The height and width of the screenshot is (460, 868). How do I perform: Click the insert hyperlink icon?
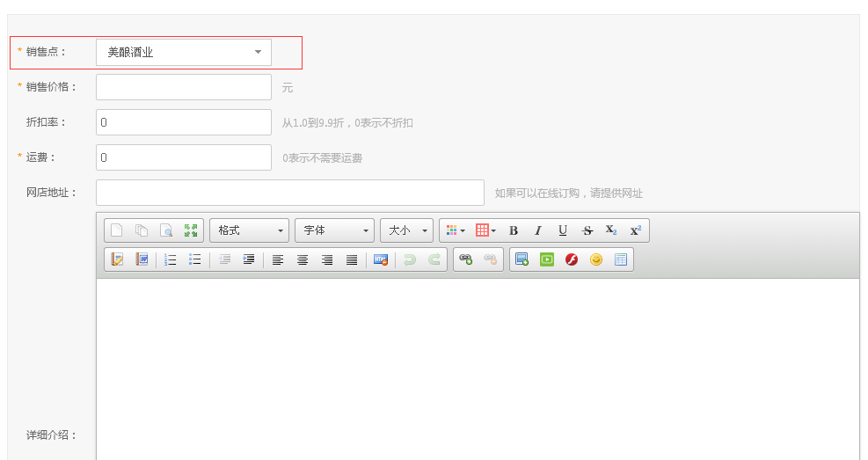point(465,259)
